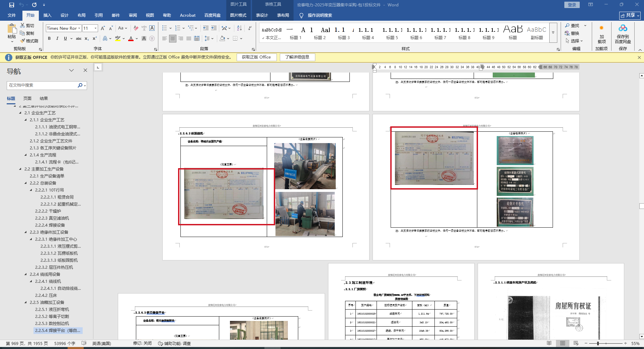Click the invoice image on the 纵剪线机 page
The width and height of the screenshot is (644, 349).
224,194
